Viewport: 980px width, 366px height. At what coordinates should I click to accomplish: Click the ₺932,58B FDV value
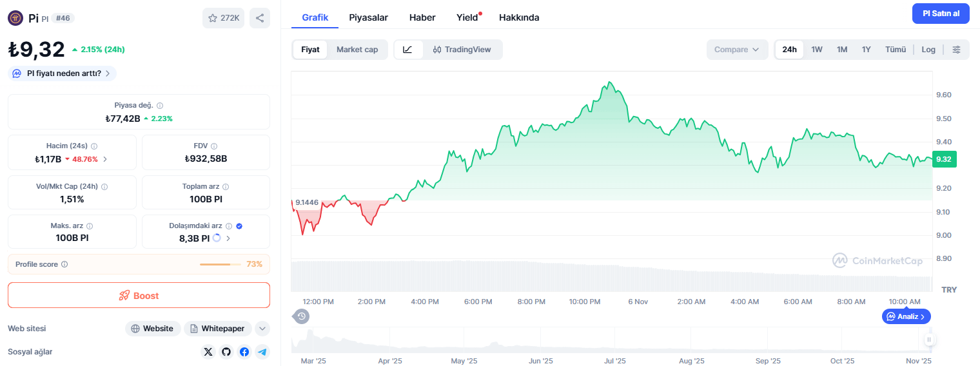[206, 159]
